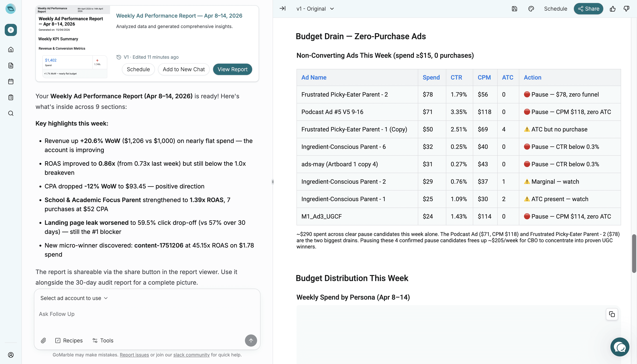Open the v1 - Original version dropdown
This screenshot has height=364, width=637.
(x=315, y=9)
